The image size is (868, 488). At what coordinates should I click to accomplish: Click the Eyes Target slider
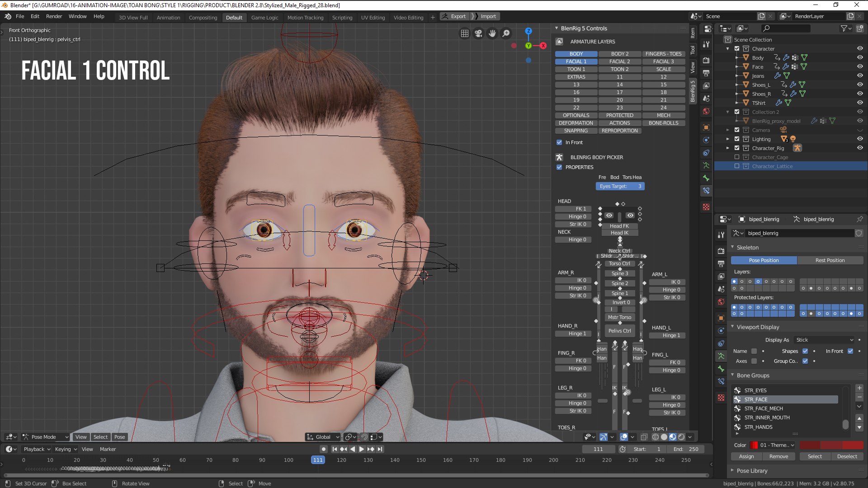tap(620, 186)
